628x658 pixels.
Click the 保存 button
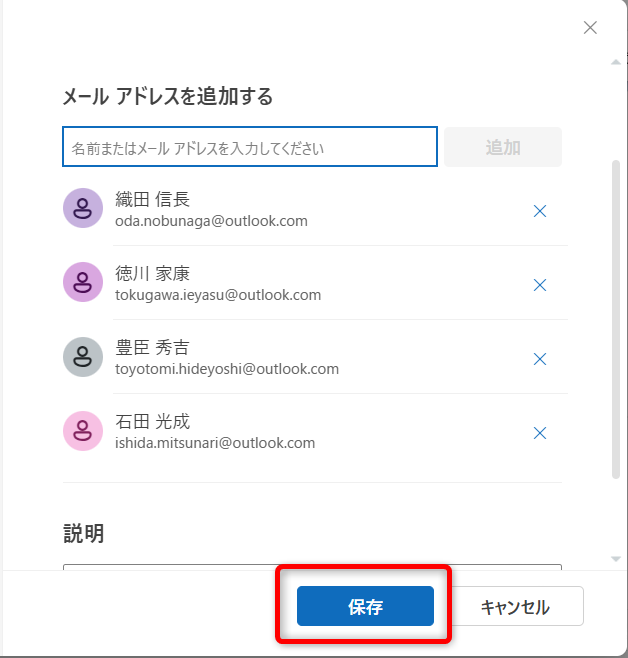(x=365, y=607)
